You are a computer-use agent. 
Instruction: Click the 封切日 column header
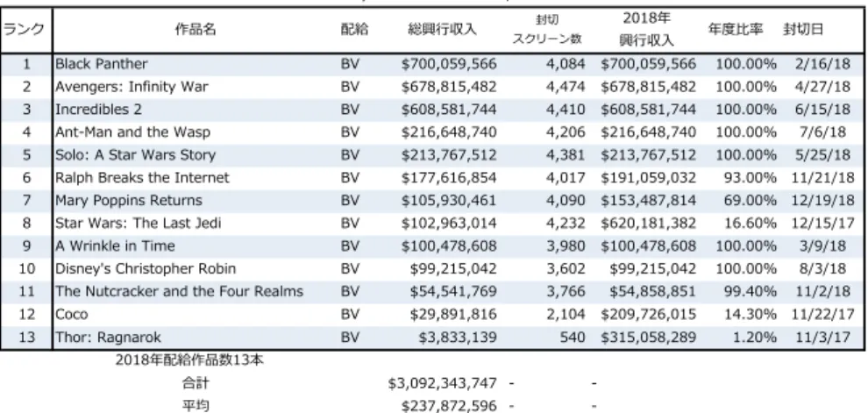click(803, 29)
